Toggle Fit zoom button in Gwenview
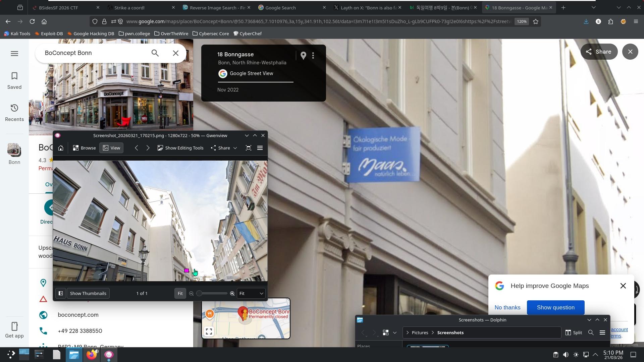Viewport: 644px width, 362px height. pos(180,293)
